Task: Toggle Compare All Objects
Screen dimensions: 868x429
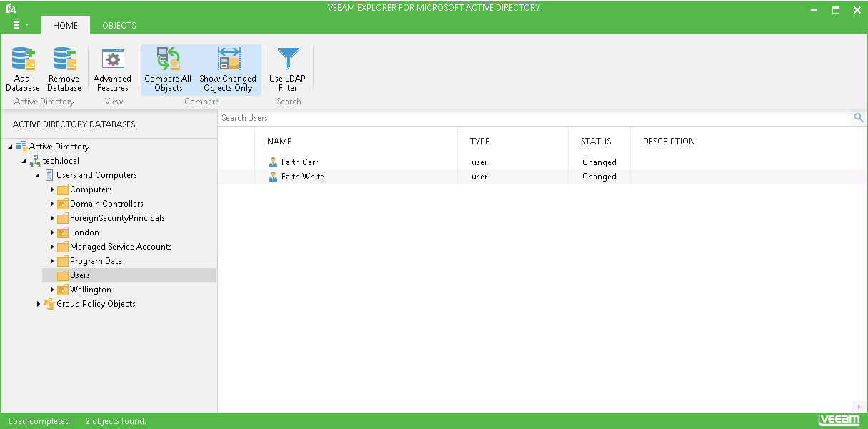Action: point(168,70)
